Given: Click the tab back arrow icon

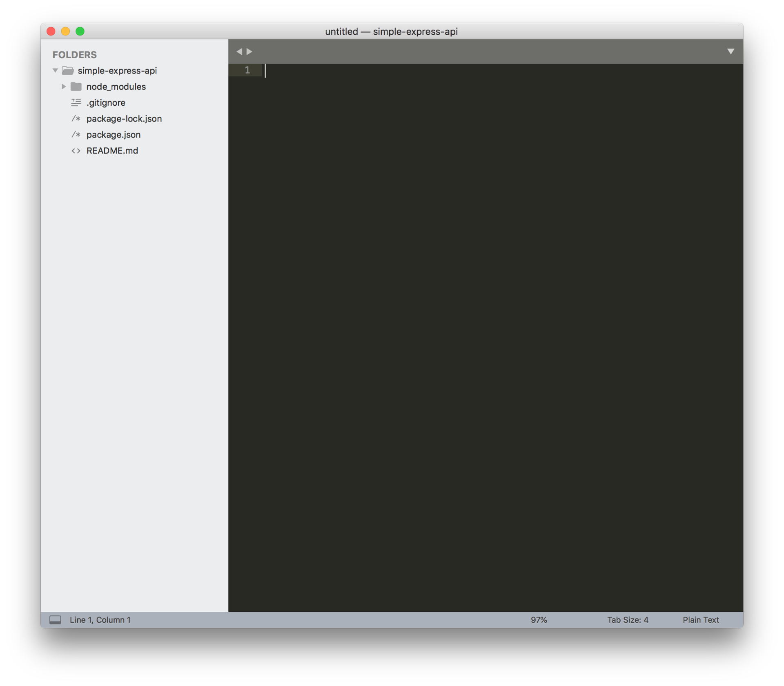Looking at the screenshot, I should coord(239,51).
